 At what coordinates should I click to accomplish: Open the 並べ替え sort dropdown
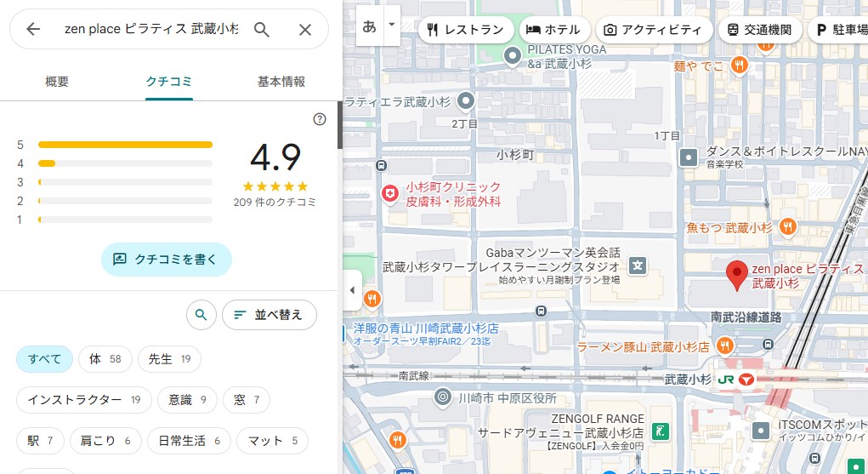(x=269, y=315)
